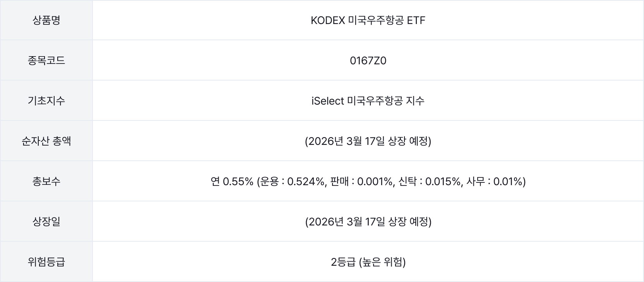644x282 pixels.
Task: Select the 기초지수 label cell
Action: (x=46, y=101)
